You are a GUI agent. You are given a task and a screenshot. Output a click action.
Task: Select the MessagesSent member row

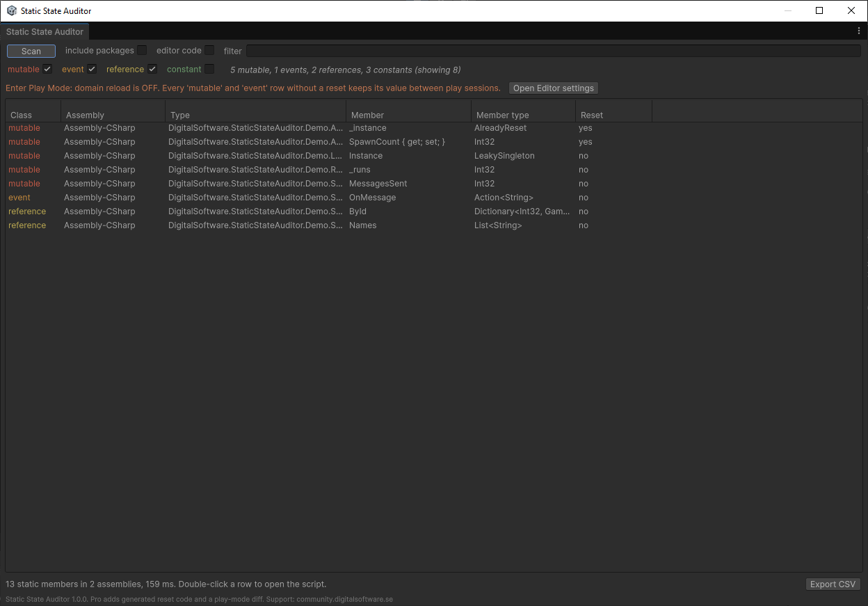(434, 184)
